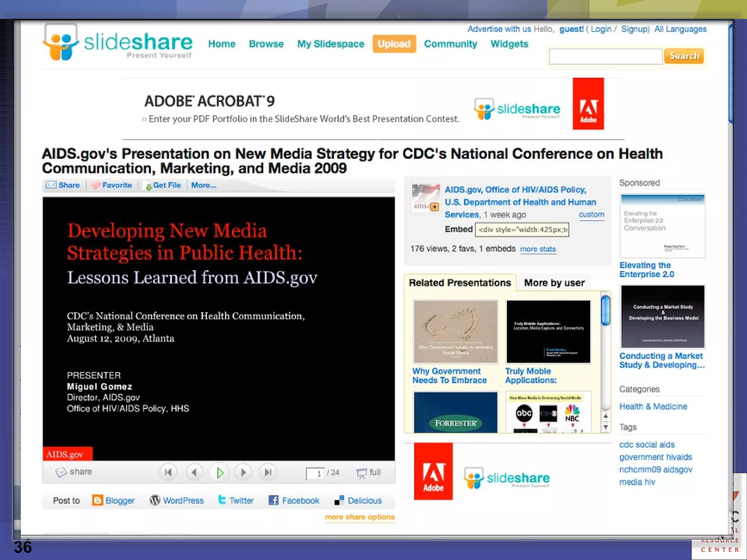Expand the More... options menu

[204, 185]
